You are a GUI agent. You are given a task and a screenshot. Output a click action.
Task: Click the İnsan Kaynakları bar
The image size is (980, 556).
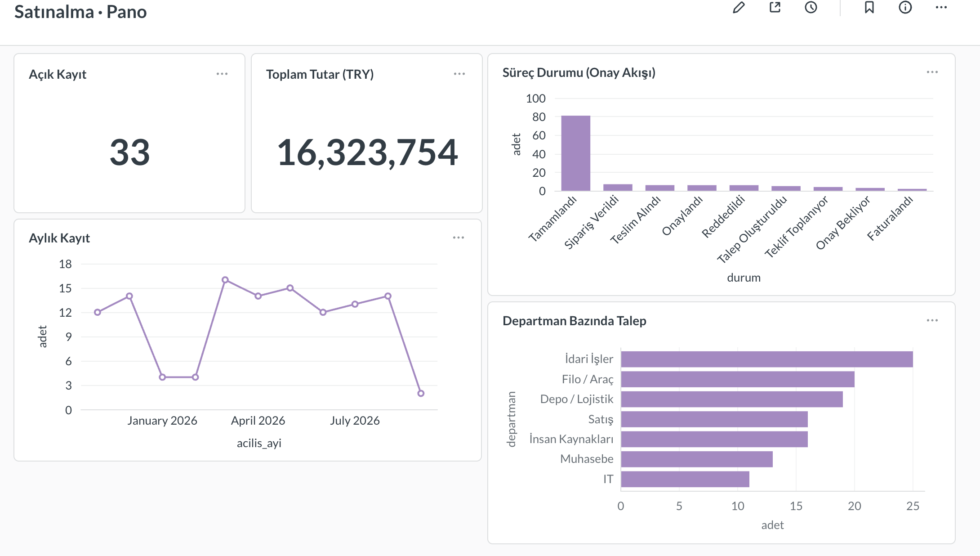714,439
